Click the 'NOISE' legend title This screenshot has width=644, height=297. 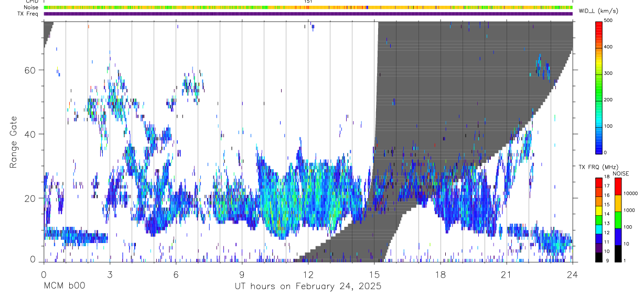tap(620, 173)
